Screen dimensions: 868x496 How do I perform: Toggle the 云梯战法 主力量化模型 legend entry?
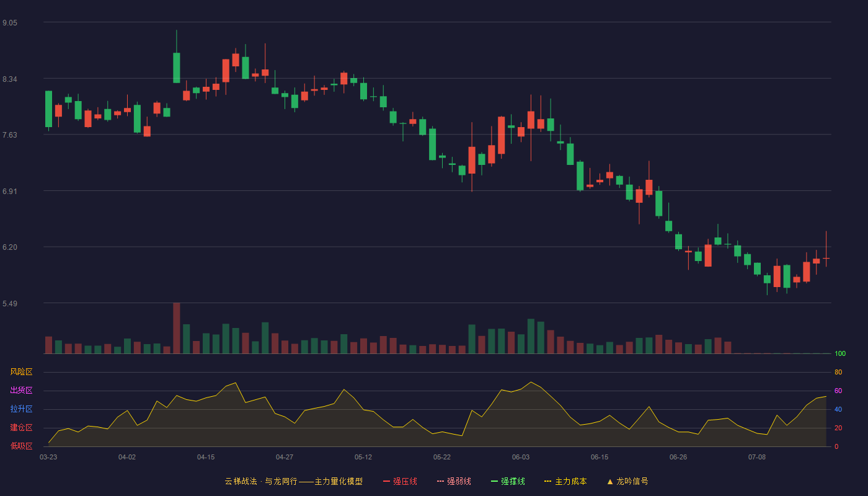(293, 481)
